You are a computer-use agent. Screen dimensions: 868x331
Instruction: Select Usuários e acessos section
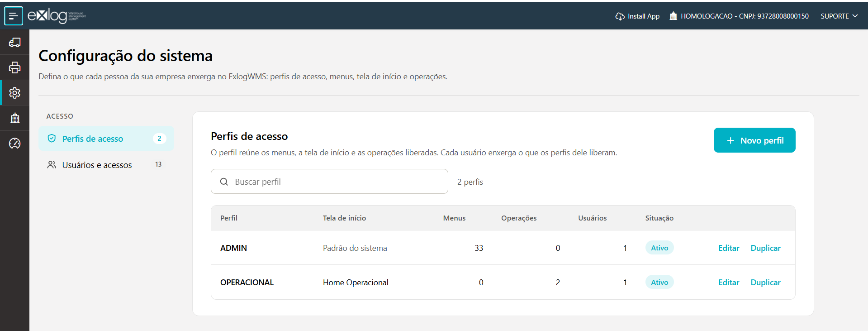pyautogui.click(x=106, y=165)
